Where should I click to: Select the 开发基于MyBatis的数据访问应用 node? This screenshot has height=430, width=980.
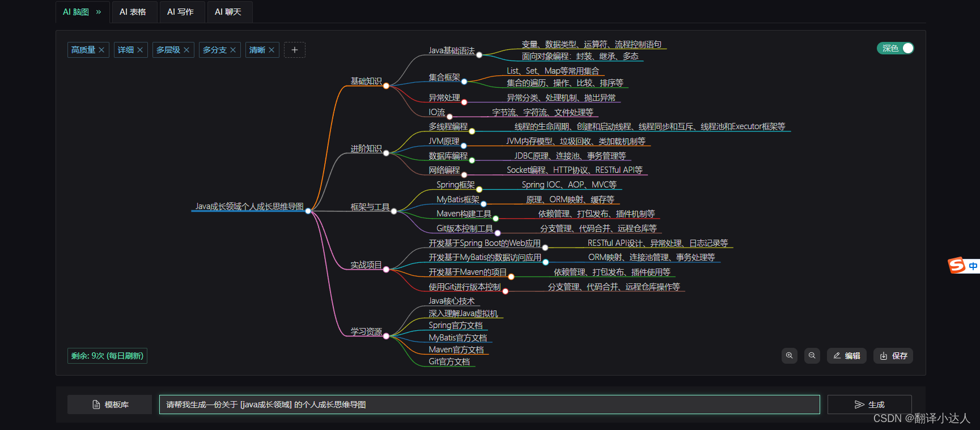[485, 257]
